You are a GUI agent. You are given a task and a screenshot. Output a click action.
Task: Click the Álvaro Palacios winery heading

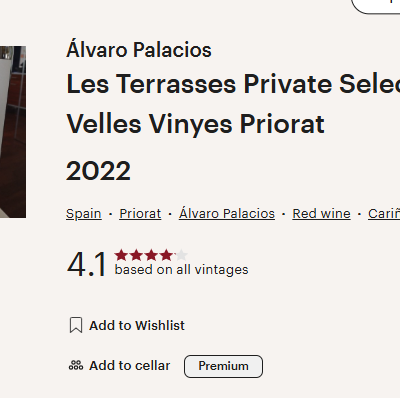click(x=139, y=50)
